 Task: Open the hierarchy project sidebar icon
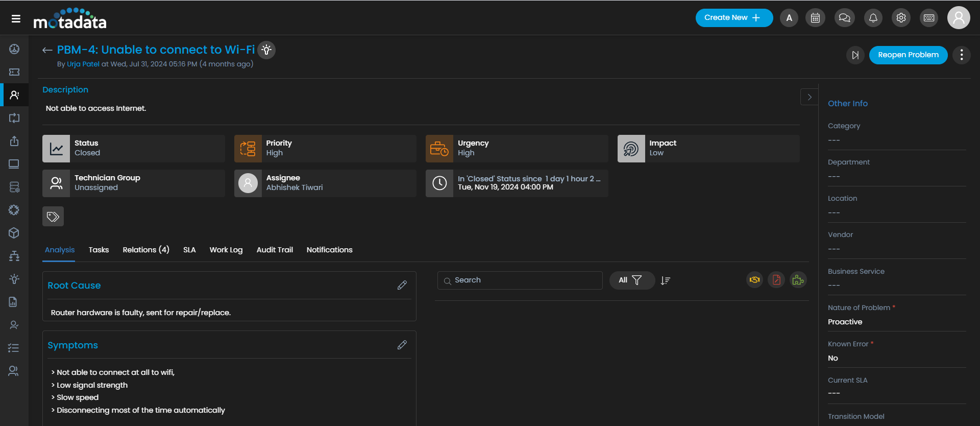(14, 256)
